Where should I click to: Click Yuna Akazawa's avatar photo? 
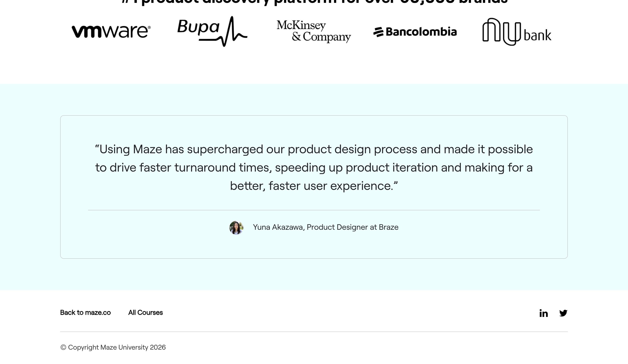pyautogui.click(x=236, y=228)
